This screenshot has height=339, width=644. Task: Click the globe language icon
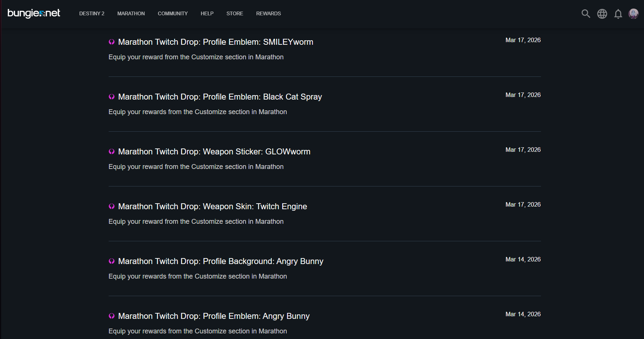(x=602, y=14)
